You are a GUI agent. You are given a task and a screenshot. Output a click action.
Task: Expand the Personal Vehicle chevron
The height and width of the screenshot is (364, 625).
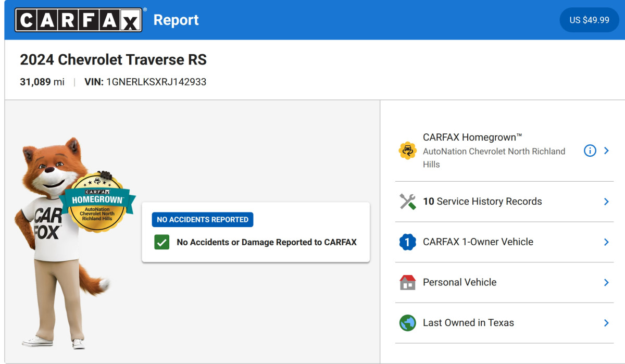pos(606,282)
